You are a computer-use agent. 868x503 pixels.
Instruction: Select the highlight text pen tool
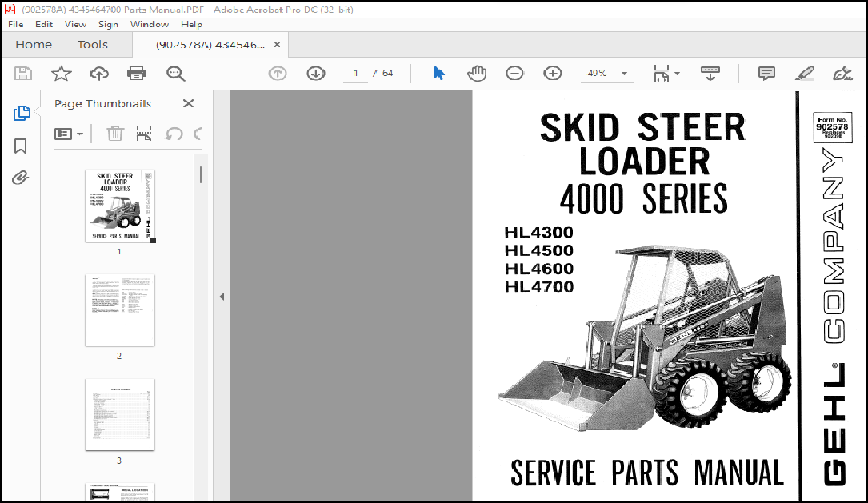click(804, 73)
